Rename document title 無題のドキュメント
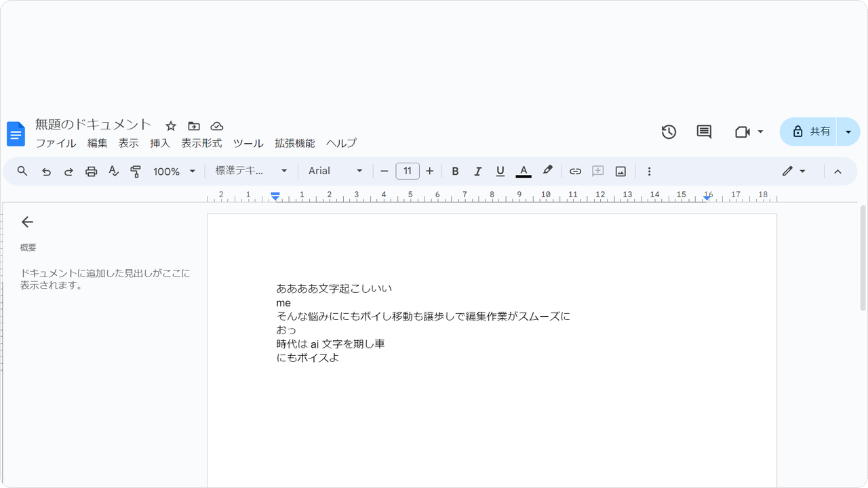This screenshot has width=868, height=488. coord(94,125)
